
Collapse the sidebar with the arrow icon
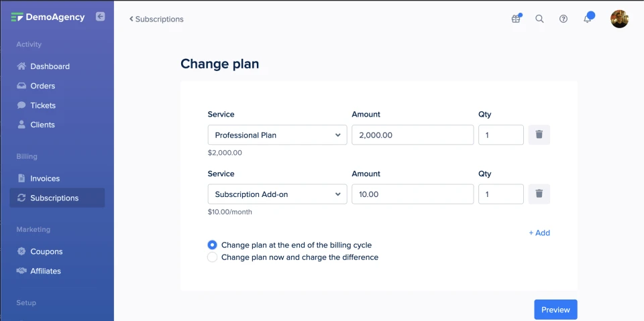tap(100, 17)
